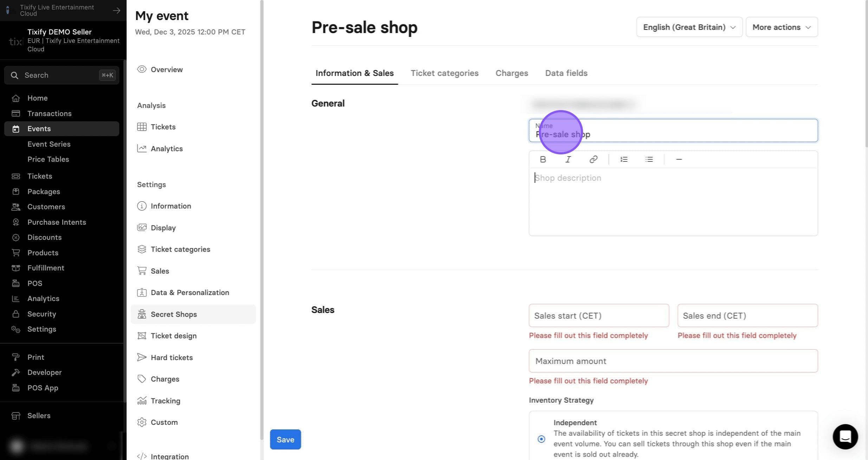Focus the Maximum amount input field
The image size is (868, 460).
(673, 361)
